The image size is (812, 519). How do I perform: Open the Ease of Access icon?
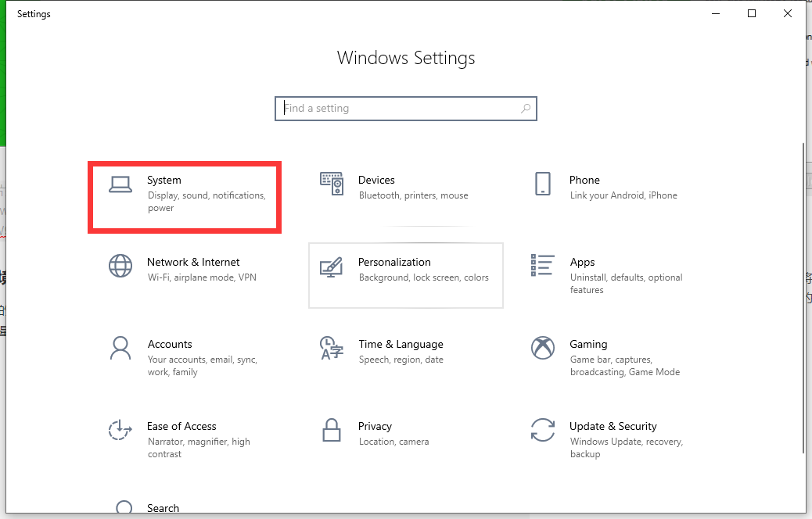click(x=120, y=429)
